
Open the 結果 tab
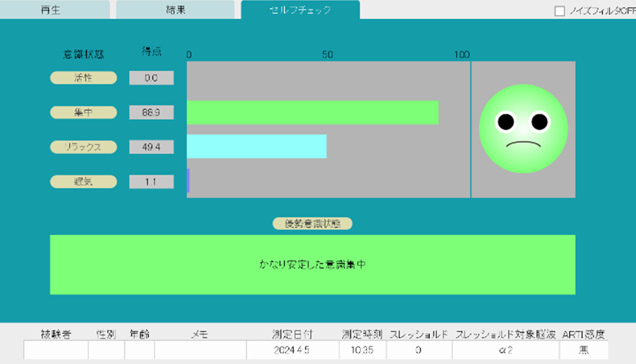coord(175,10)
